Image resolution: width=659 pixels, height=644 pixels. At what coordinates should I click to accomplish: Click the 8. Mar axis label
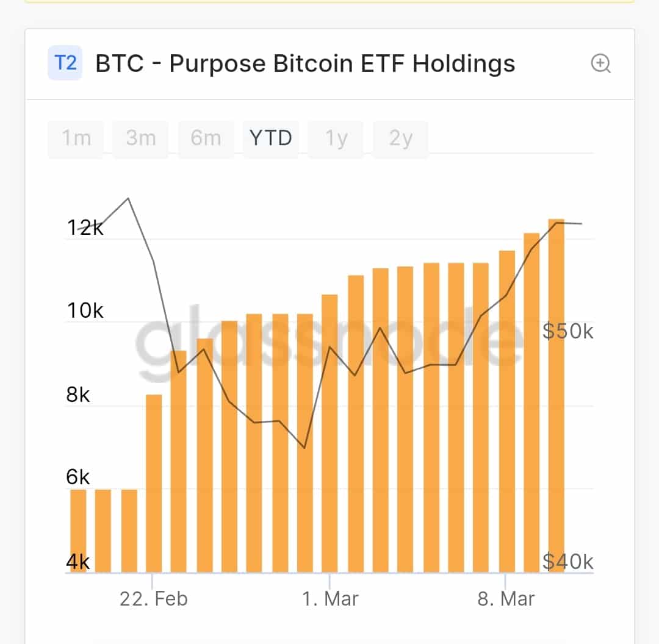click(x=506, y=598)
